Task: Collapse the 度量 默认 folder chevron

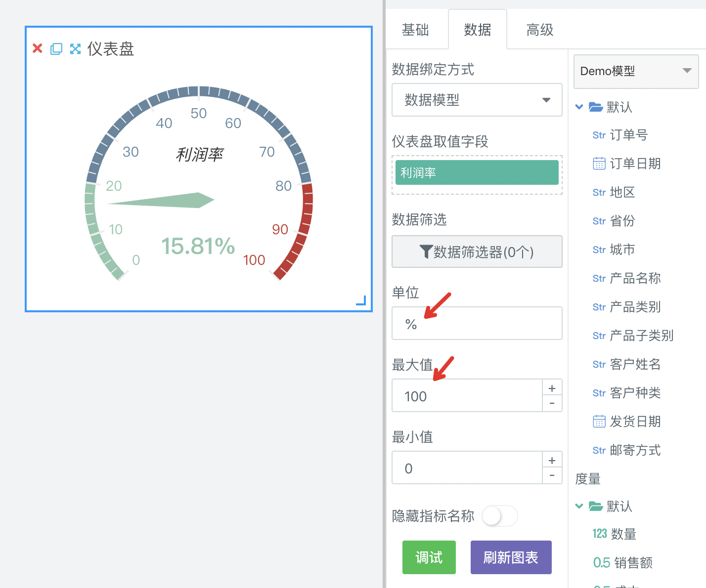Action: (x=579, y=506)
